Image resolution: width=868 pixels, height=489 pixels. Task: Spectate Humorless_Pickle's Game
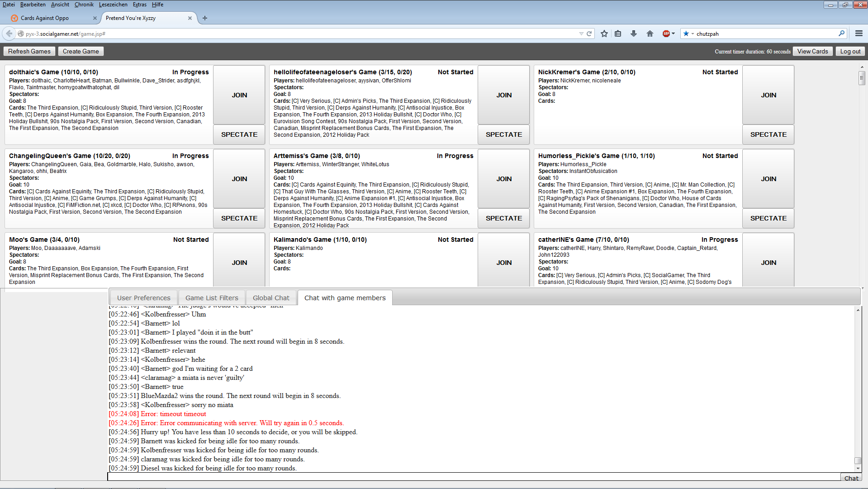768,218
